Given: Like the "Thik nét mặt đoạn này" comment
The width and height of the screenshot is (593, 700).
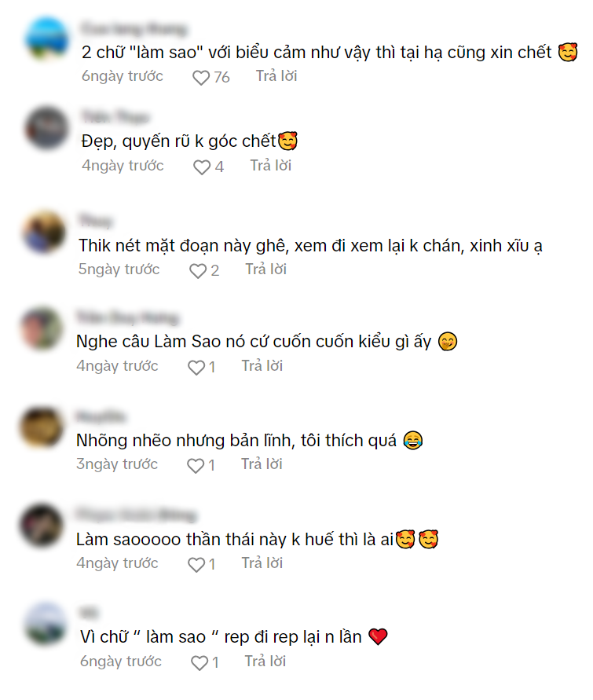Looking at the screenshot, I should click(x=198, y=271).
